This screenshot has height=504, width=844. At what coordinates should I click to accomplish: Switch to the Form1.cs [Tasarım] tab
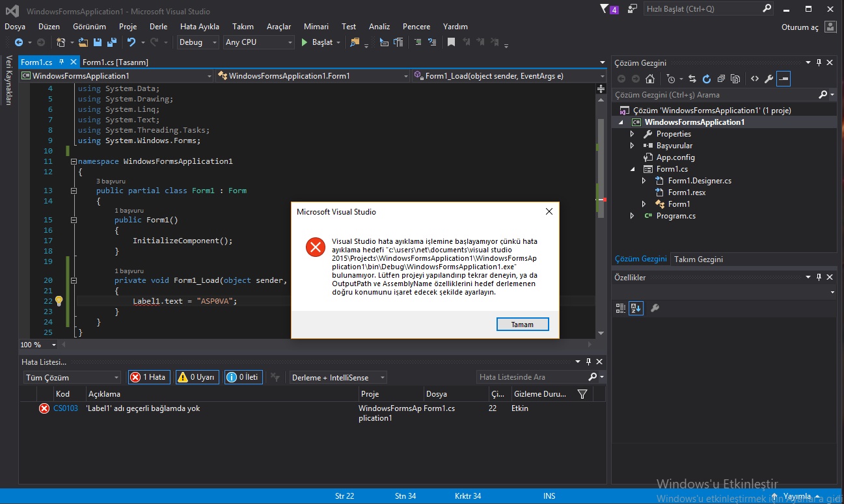tap(116, 62)
